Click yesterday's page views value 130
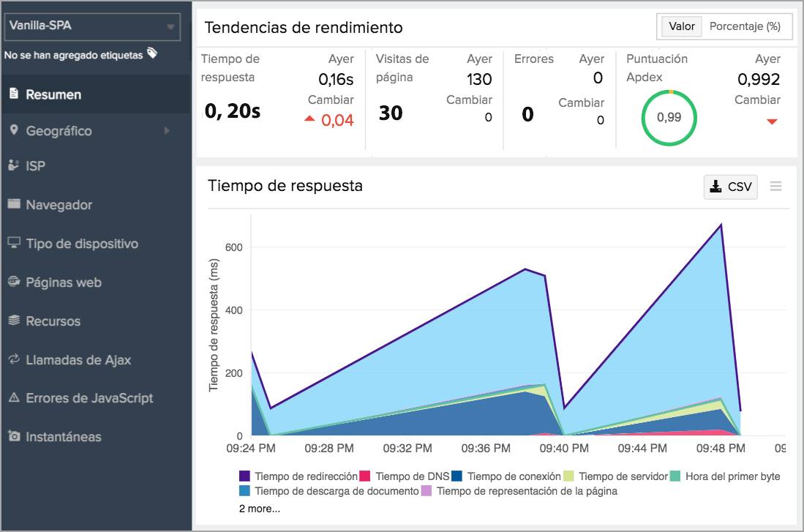 click(x=479, y=79)
